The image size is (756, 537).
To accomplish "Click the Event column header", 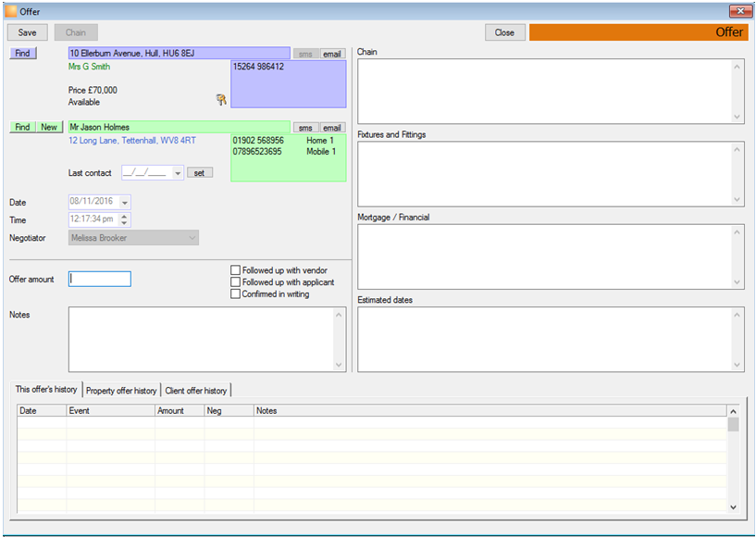I will point(111,410).
